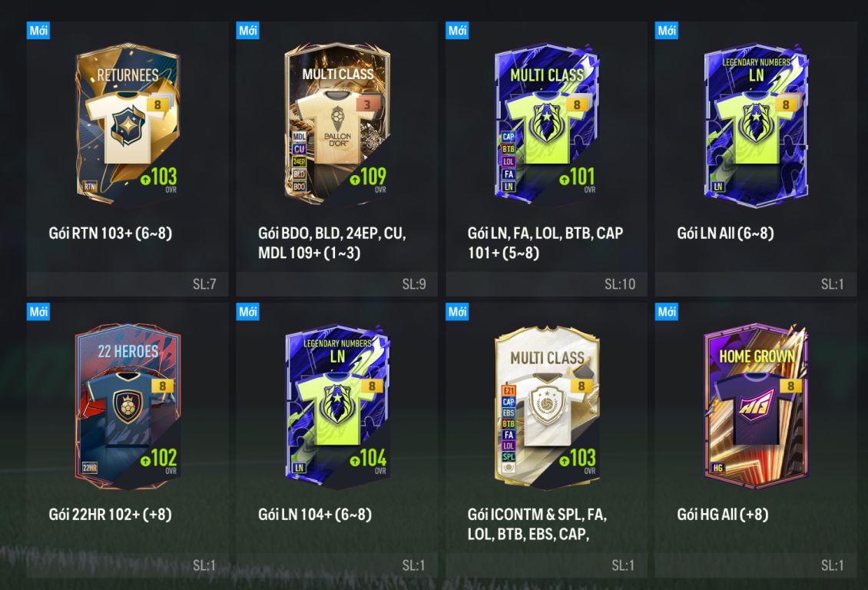This screenshot has width=868, height=590.
Task: Click the Gói LN 104+ (6~8) label
Action: click(314, 514)
